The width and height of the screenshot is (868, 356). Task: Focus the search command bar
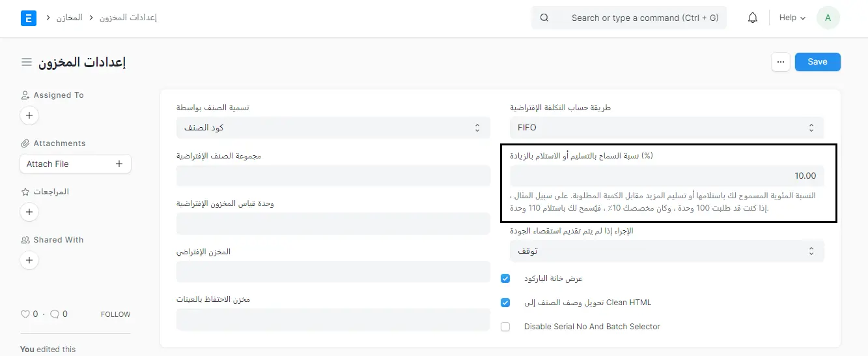point(629,18)
